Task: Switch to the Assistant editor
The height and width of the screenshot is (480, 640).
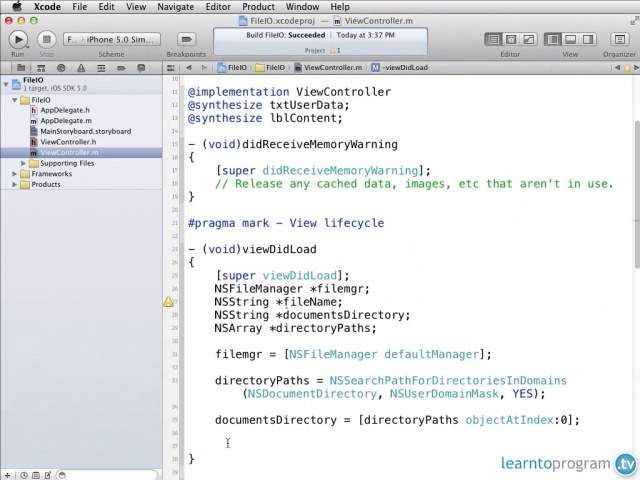Action: pyautogui.click(x=511, y=39)
